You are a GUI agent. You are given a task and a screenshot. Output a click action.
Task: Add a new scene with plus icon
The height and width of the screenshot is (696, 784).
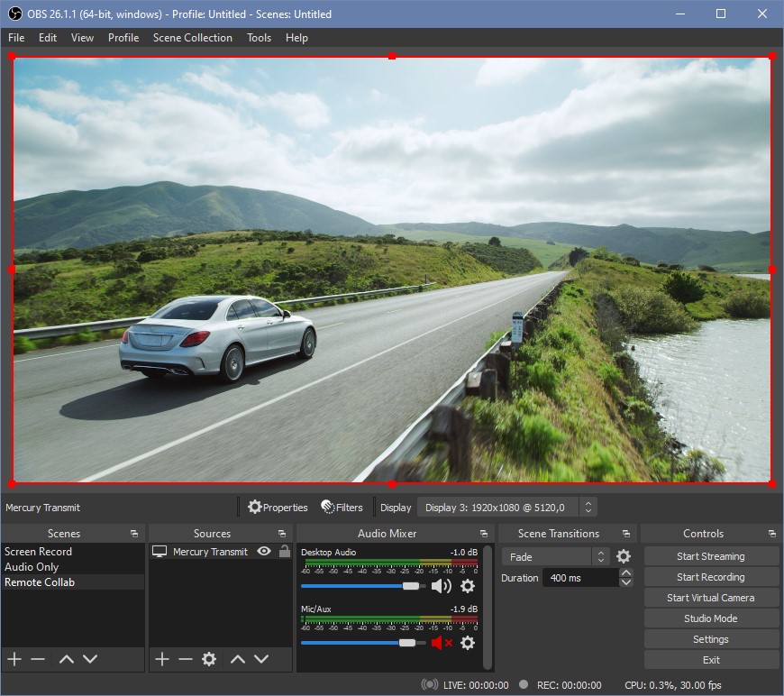pos(14,659)
